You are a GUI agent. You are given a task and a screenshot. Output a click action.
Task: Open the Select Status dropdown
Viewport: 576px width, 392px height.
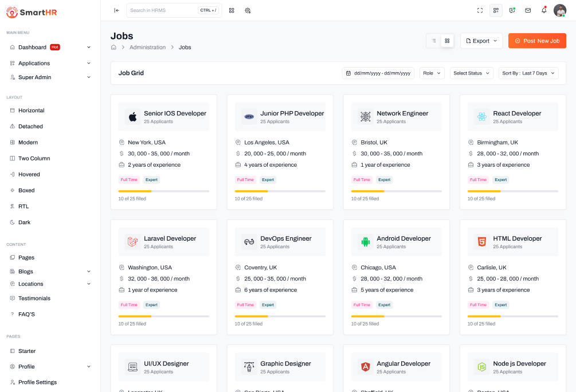(x=471, y=73)
